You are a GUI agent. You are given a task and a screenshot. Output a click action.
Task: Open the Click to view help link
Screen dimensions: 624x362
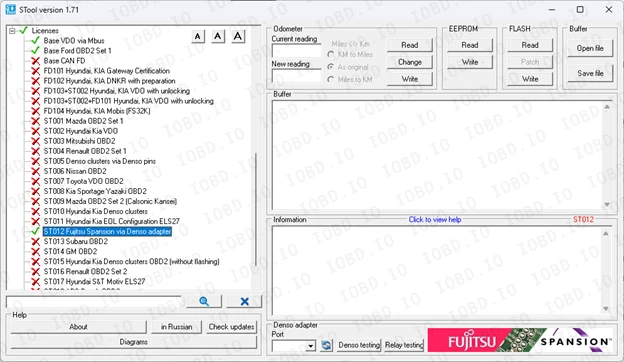tap(435, 220)
